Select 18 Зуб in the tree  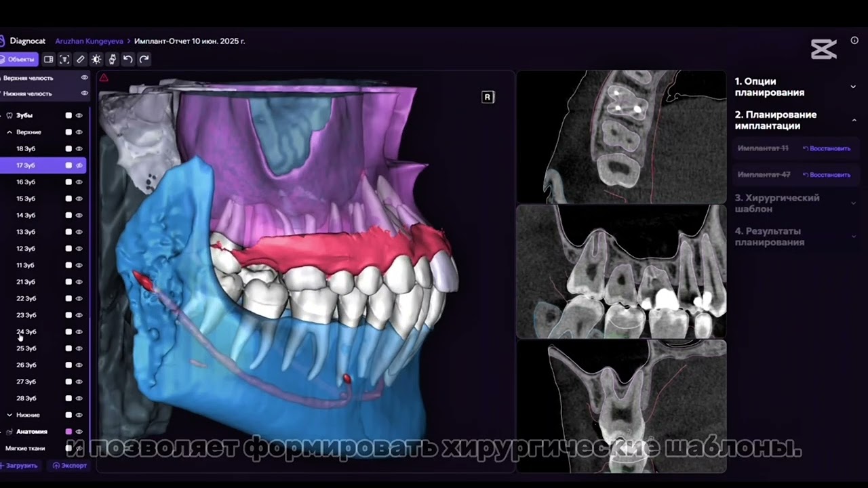click(26, 148)
